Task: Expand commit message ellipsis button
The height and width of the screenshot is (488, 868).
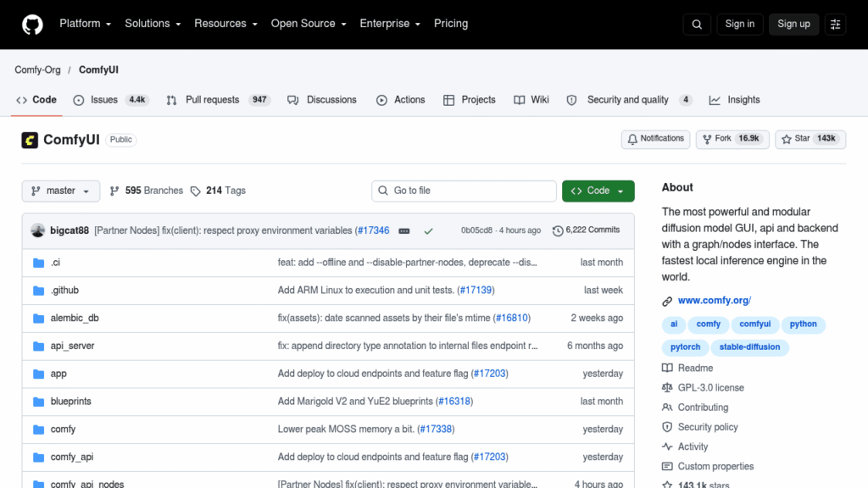Action: click(404, 230)
